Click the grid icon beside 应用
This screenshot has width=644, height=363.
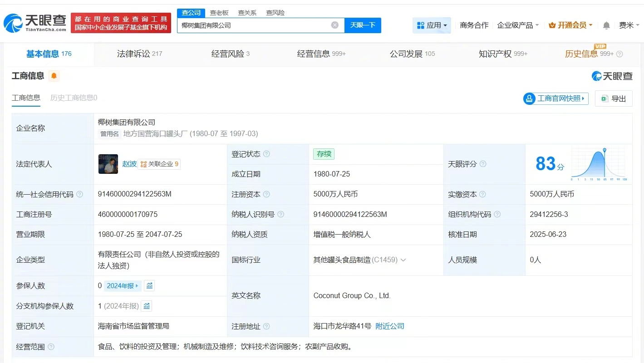(421, 25)
